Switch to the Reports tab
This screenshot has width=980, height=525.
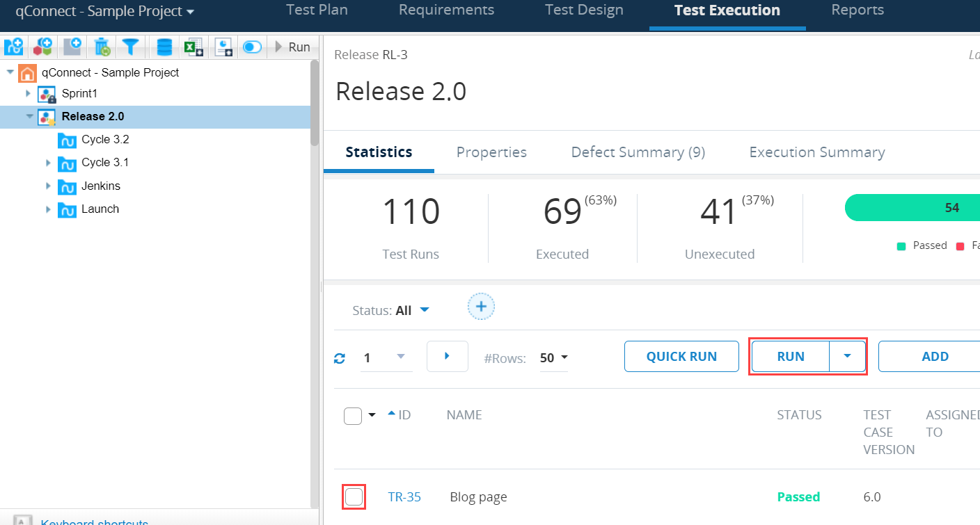[x=857, y=10]
